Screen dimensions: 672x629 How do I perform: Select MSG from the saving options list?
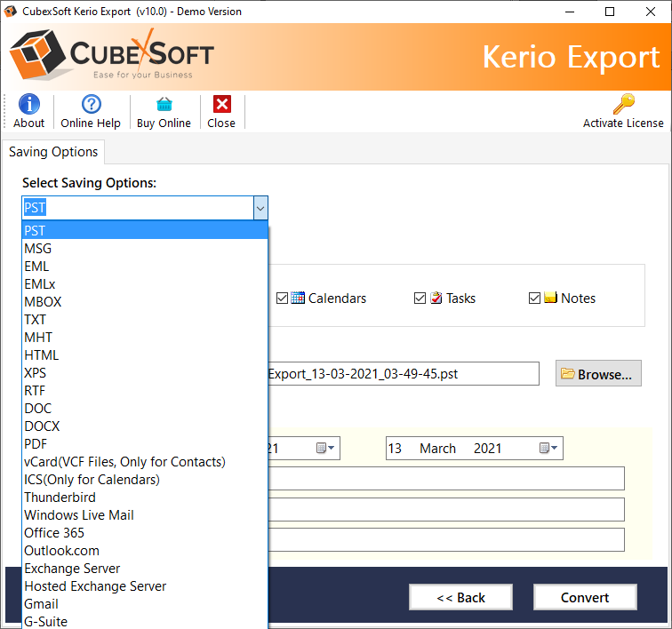[145, 249]
